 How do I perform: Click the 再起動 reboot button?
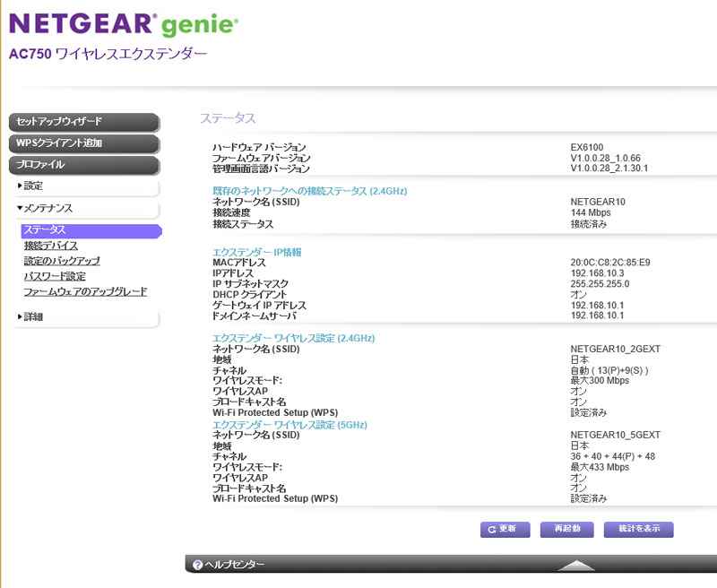click(x=566, y=529)
